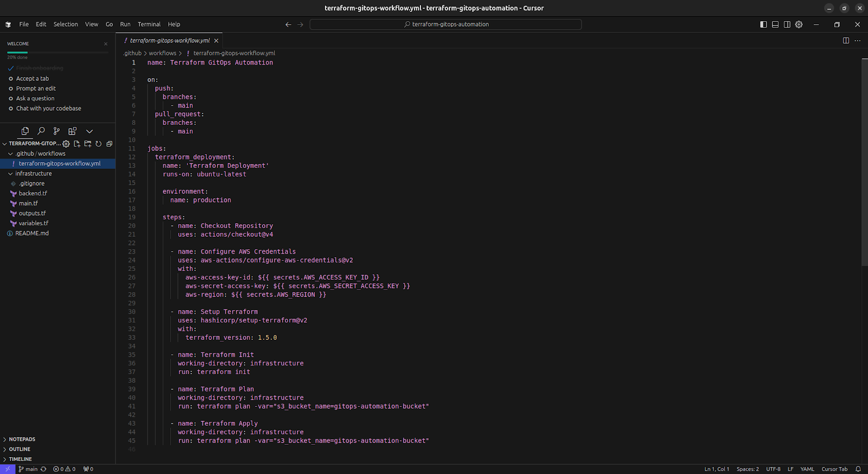868x474 pixels.
Task: Click .github breadcrumb segment
Action: [132, 53]
